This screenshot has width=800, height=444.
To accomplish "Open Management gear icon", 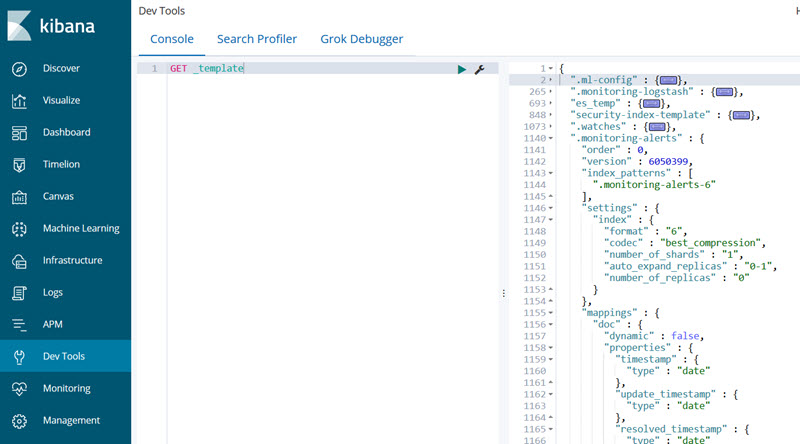I will (19, 421).
